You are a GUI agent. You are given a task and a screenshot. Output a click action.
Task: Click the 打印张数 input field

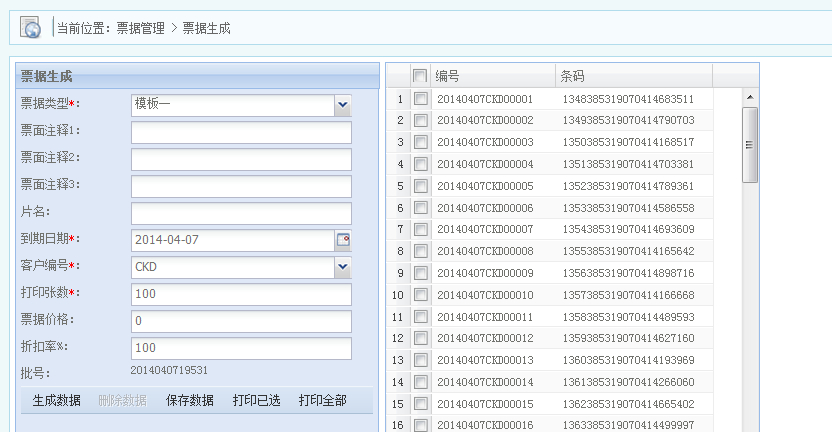[241, 294]
